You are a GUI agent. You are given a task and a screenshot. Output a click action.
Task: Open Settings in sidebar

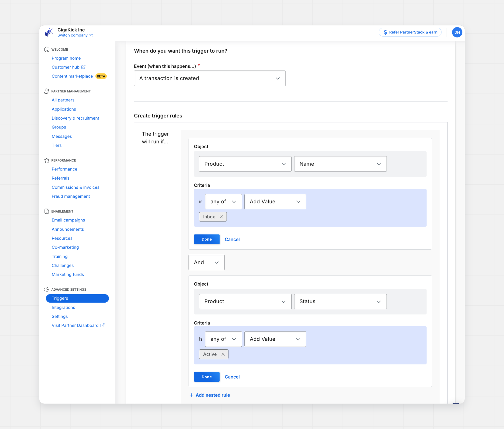60,316
